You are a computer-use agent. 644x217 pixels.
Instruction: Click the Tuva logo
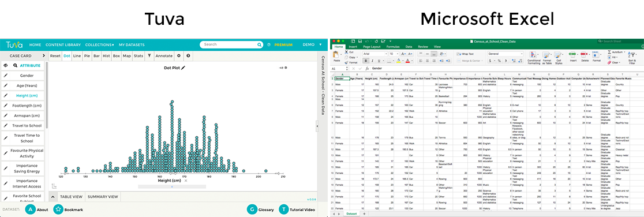coord(14,44)
